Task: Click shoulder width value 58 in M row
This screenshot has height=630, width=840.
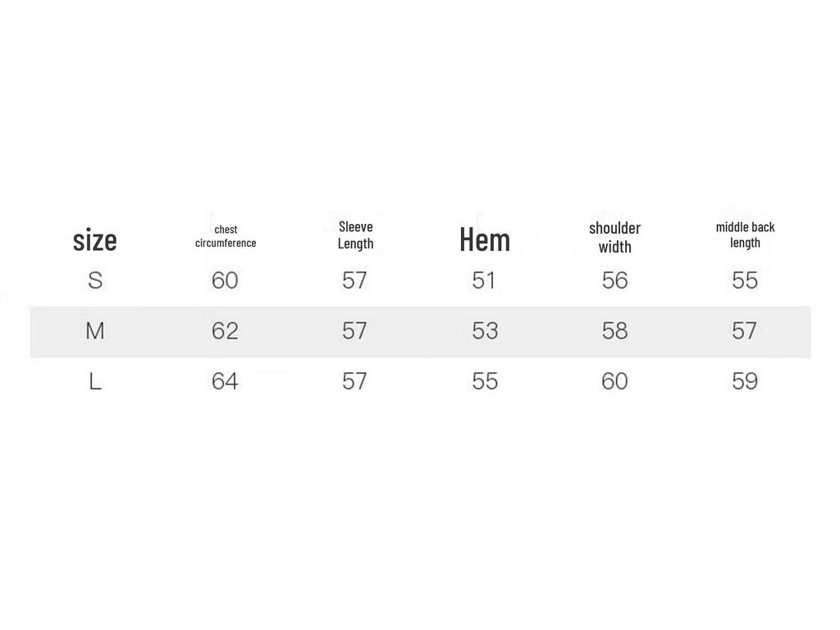Action: coord(614,331)
